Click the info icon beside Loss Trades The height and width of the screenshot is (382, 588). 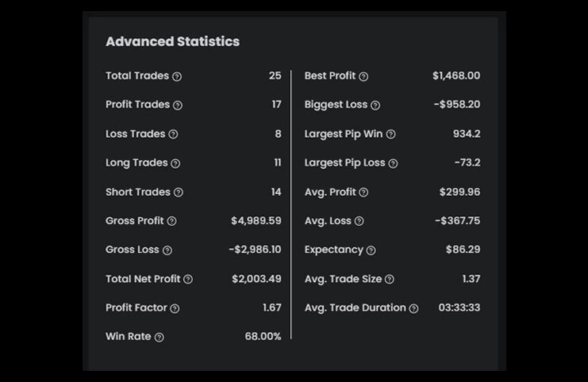pyautogui.click(x=173, y=135)
